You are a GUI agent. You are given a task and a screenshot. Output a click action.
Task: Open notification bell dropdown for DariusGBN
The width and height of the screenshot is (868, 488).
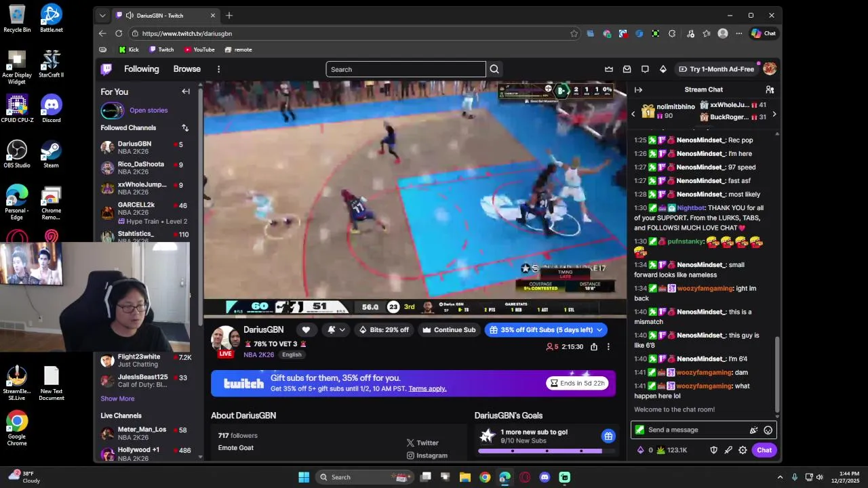[x=336, y=330]
